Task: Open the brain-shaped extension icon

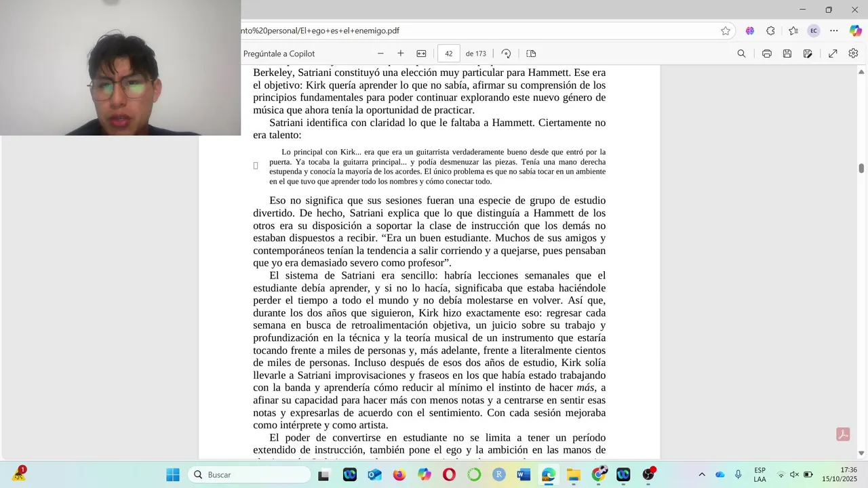Action: tap(750, 30)
